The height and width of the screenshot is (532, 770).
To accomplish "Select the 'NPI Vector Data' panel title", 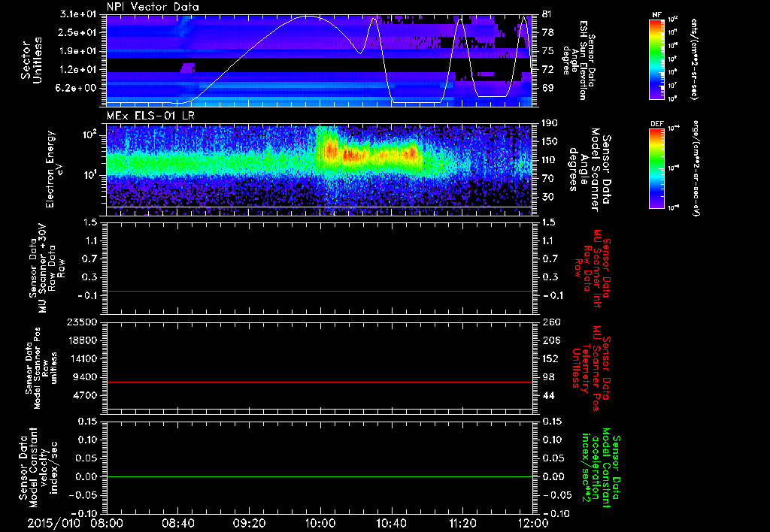I will [153, 7].
